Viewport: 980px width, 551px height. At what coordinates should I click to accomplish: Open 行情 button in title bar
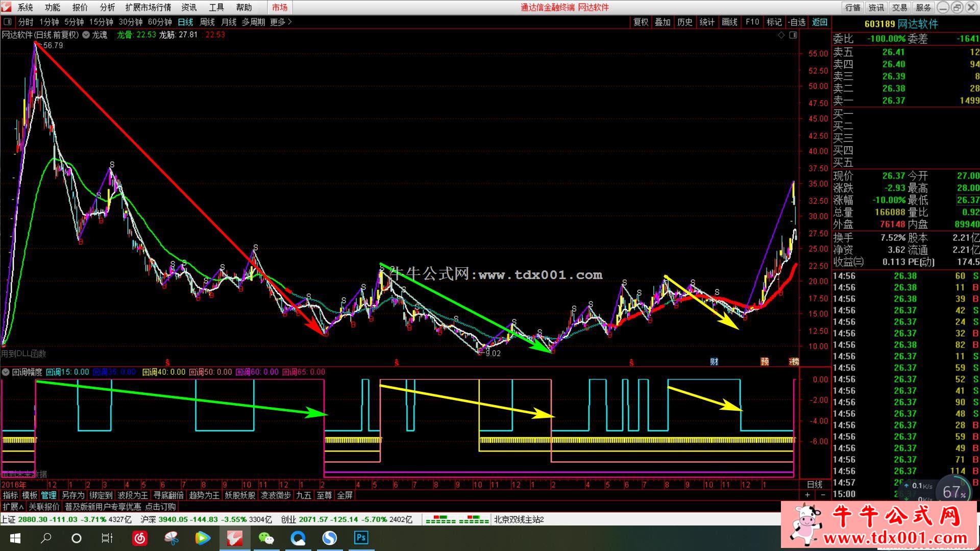click(852, 7)
